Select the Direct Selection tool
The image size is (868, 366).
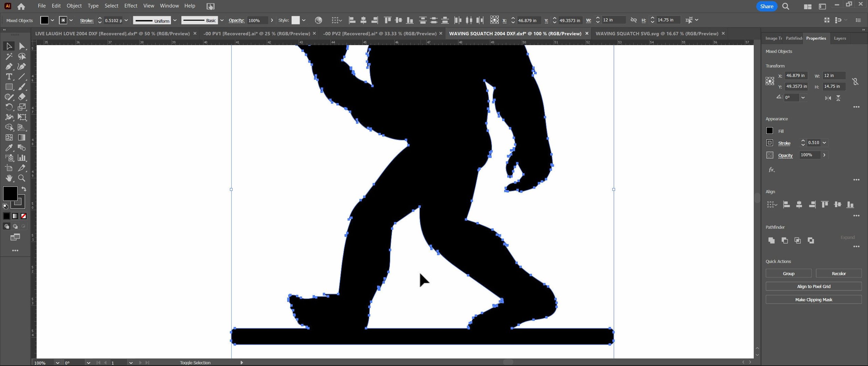pos(22,46)
